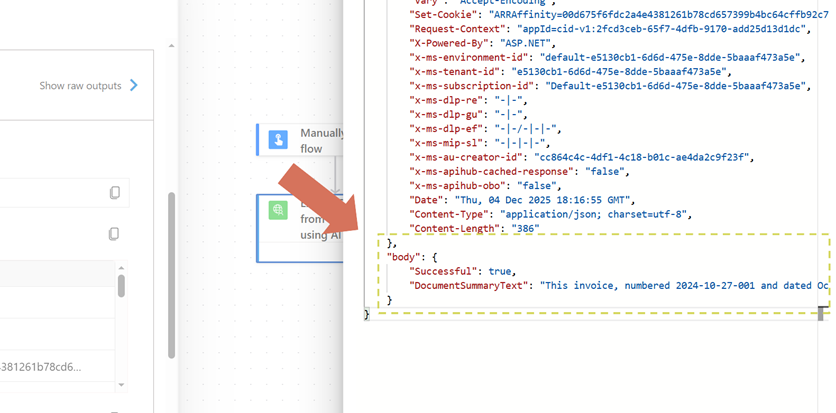The image size is (836, 413).
Task: Click the Show raw outputs link
Action: (x=81, y=85)
